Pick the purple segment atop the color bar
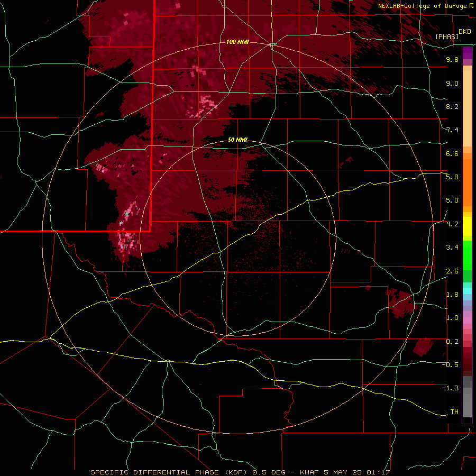Screen dimensions: 476x476 467,53
